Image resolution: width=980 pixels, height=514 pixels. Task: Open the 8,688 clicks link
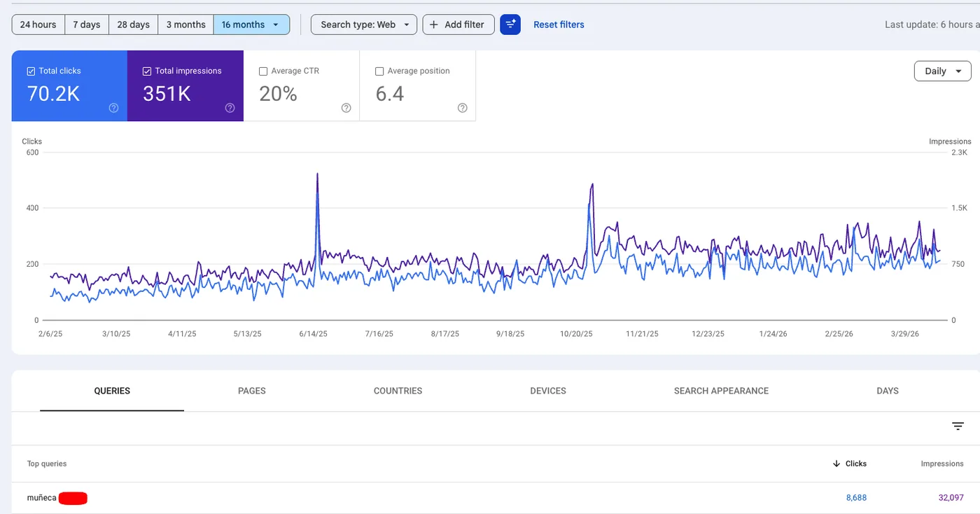(x=856, y=497)
